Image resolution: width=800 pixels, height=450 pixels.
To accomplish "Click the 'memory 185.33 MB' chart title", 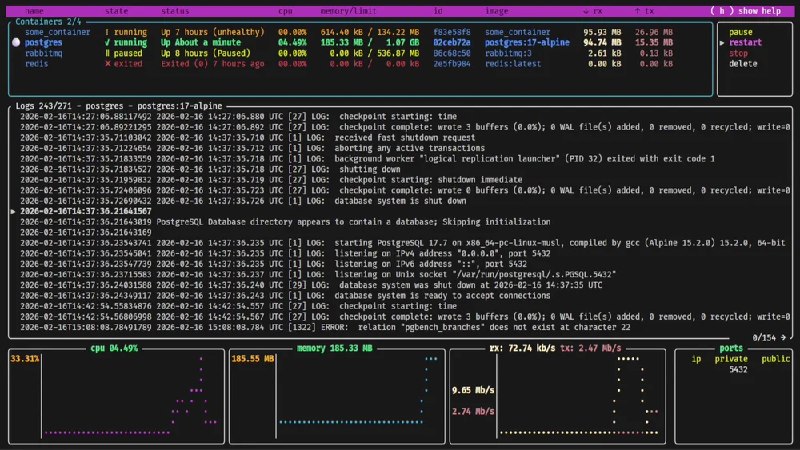I will click(x=335, y=348).
